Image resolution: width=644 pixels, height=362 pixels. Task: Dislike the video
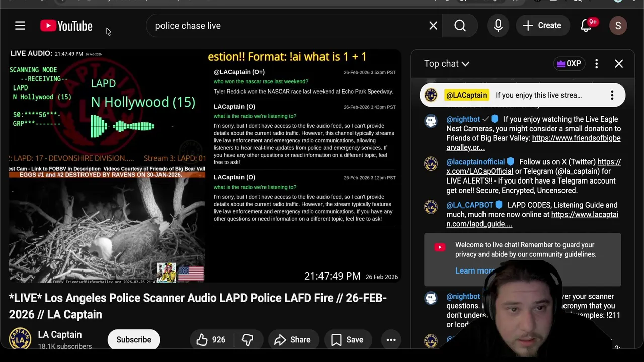point(247,340)
